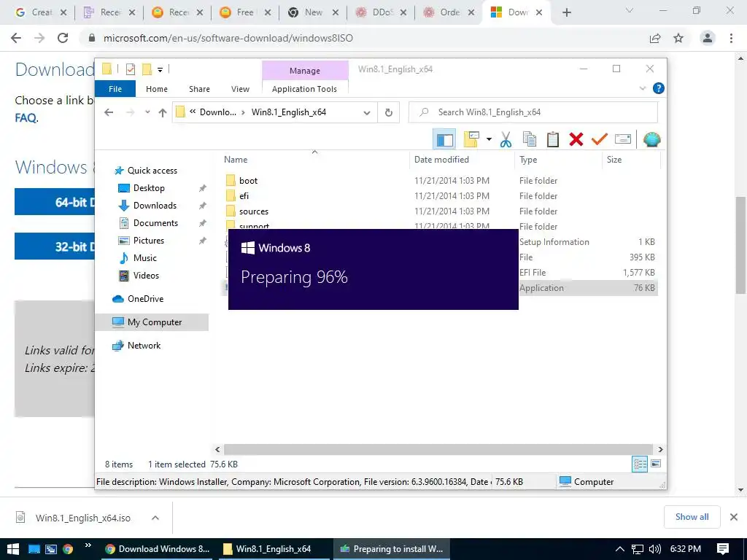
Task: Open the Home ribbon tab
Action: coord(157,89)
